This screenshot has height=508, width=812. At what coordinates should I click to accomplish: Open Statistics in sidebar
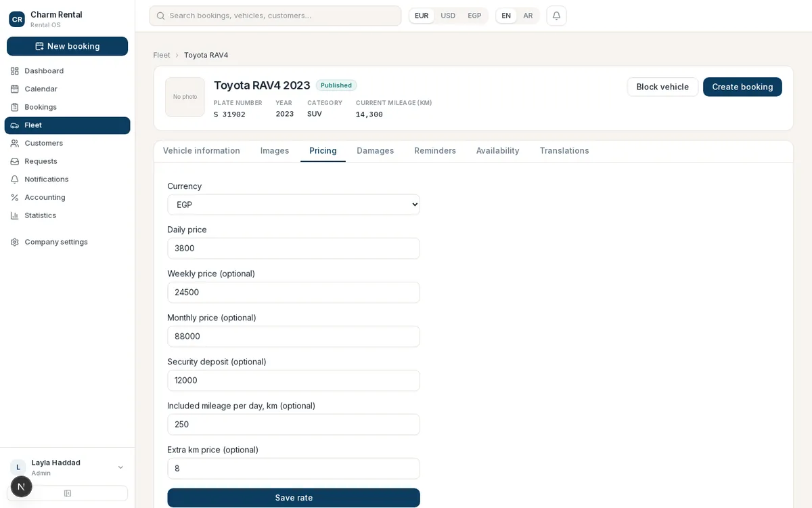[x=68, y=215]
